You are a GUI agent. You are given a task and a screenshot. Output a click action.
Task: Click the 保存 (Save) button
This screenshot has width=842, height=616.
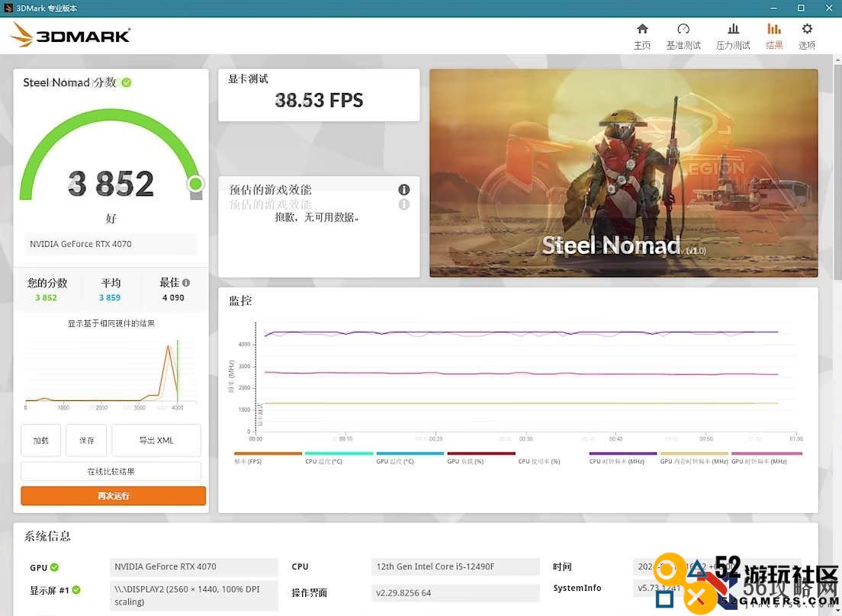point(86,440)
